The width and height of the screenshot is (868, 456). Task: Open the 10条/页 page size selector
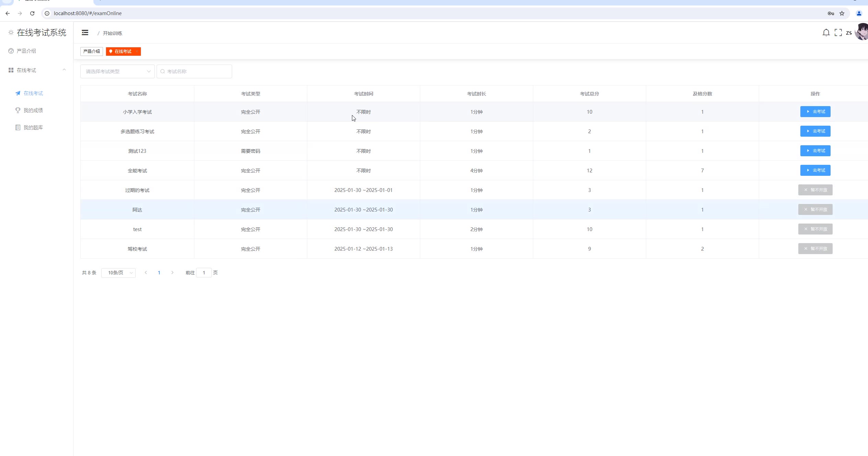[x=118, y=273]
